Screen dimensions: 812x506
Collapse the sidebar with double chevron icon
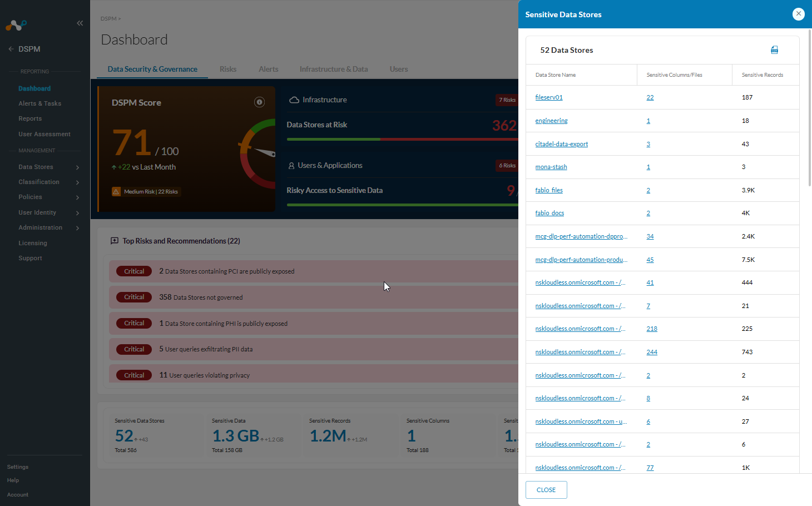tap(80, 23)
